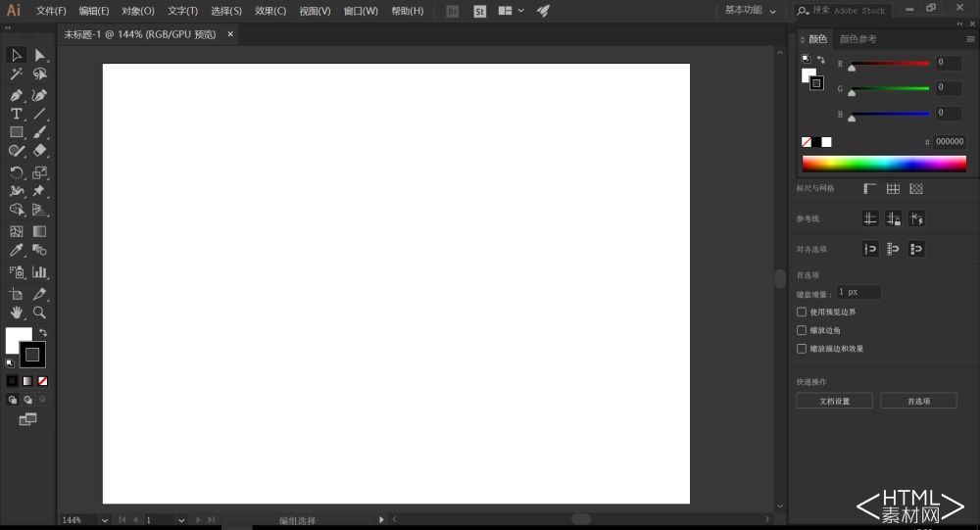Viewport: 980px width, 530px height.
Task: Choose the Eyedropper tool
Action: (x=17, y=250)
